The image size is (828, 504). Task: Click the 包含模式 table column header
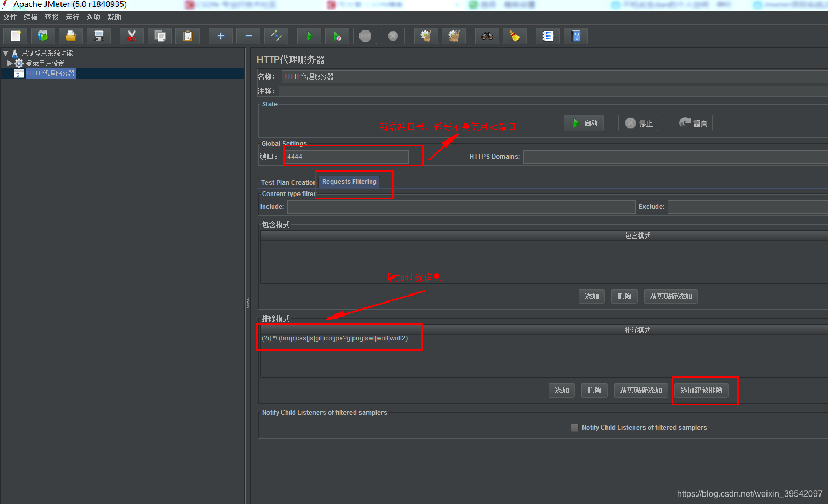(544, 236)
